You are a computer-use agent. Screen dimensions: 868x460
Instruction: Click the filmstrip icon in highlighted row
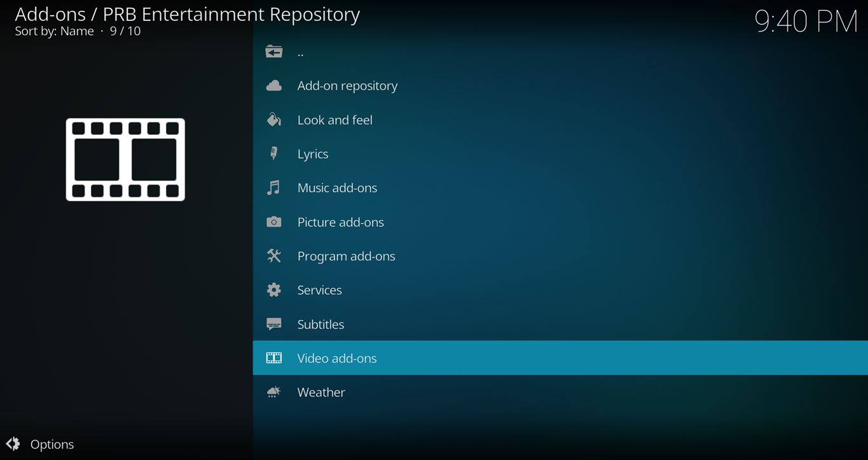point(274,358)
